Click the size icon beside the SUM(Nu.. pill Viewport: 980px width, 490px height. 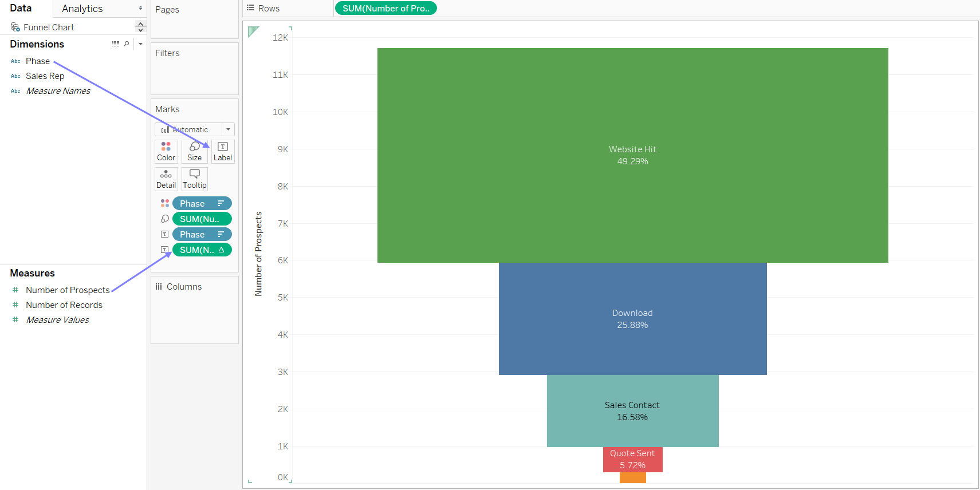[x=165, y=219]
